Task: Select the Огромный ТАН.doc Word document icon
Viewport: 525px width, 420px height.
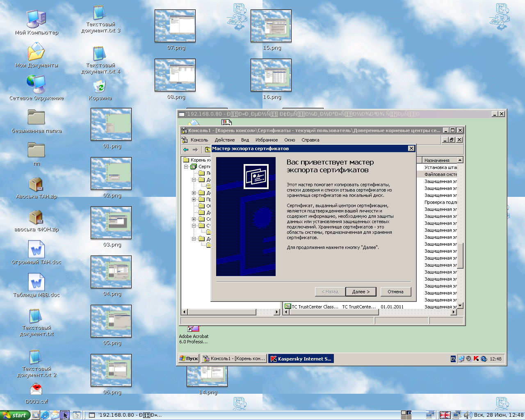Action: point(36,250)
